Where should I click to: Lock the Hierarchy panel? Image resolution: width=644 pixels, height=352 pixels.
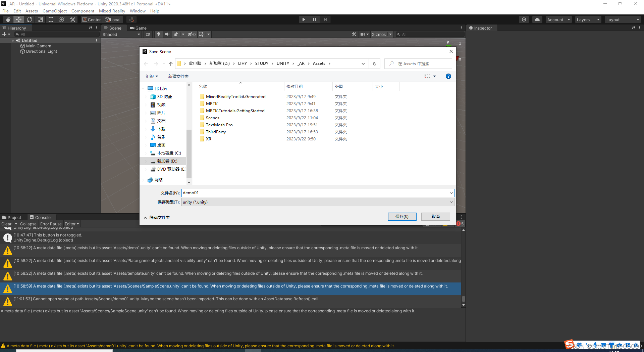tap(91, 28)
